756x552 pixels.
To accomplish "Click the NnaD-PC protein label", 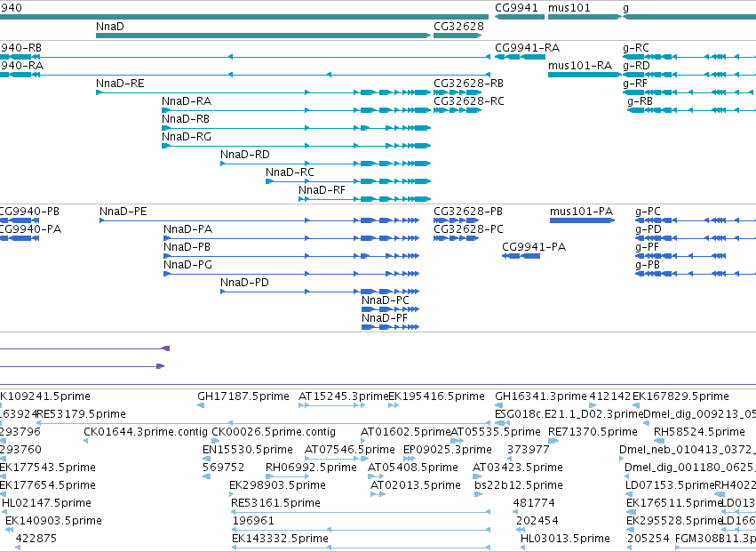I will point(386,300).
